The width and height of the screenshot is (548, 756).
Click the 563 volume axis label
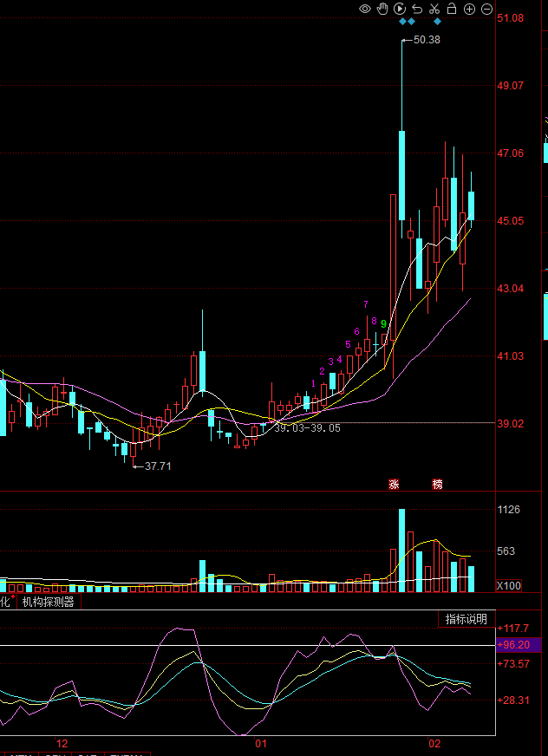click(506, 551)
